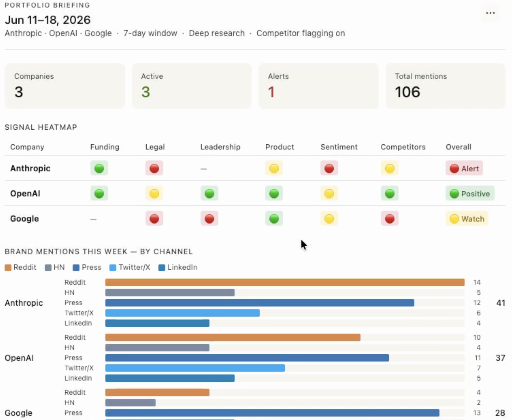Click Anthropic's red Alert overall badge
The width and height of the screenshot is (512, 420).
pyautogui.click(x=464, y=168)
